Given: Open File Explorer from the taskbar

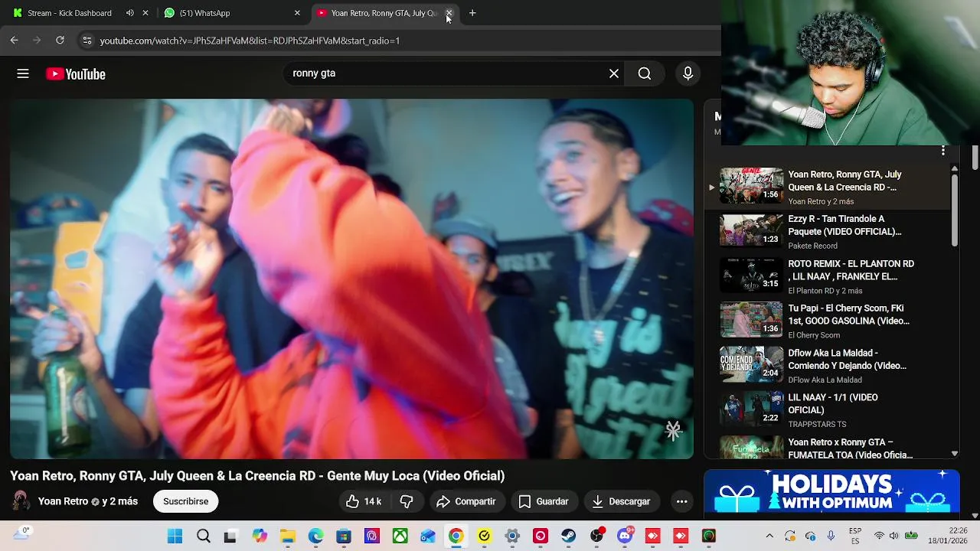Looking at the screenshot, I should [x=287, y=536].
